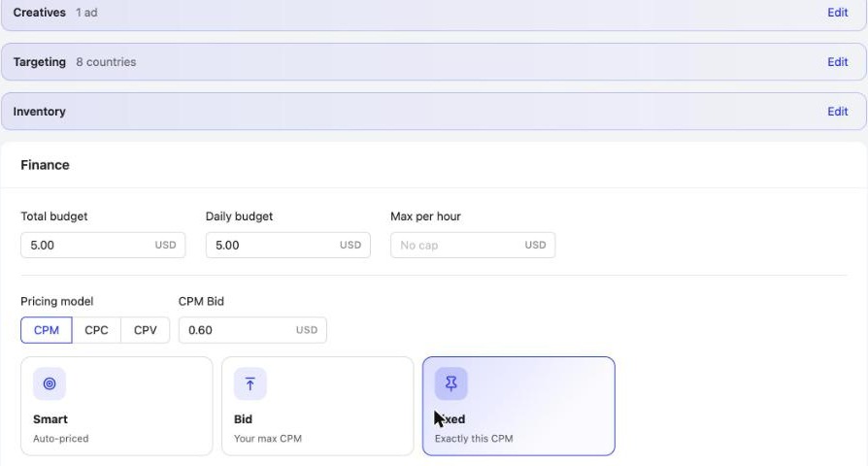Choose the Bid max CPM card
Viewport: 868px width, 466px height.
point(317,406)
